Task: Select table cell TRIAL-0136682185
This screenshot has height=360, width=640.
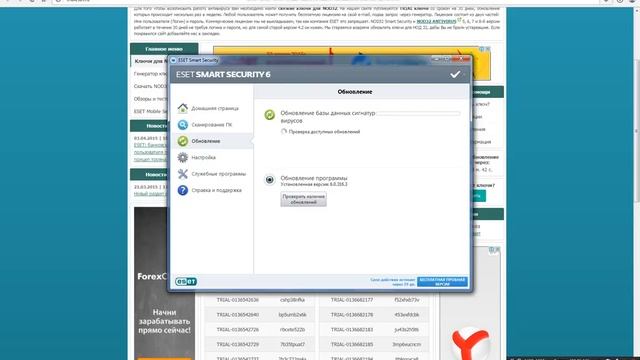Action: tap(352, 344)
